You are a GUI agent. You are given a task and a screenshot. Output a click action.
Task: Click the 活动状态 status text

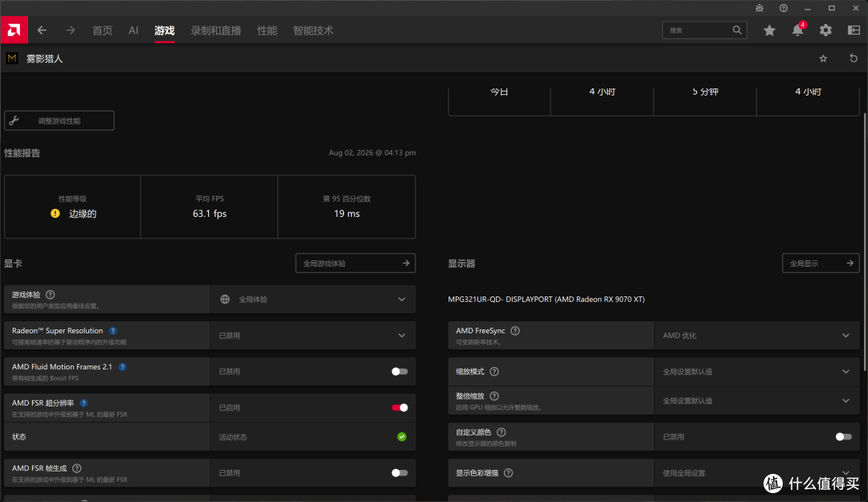(x=232, y=437)
